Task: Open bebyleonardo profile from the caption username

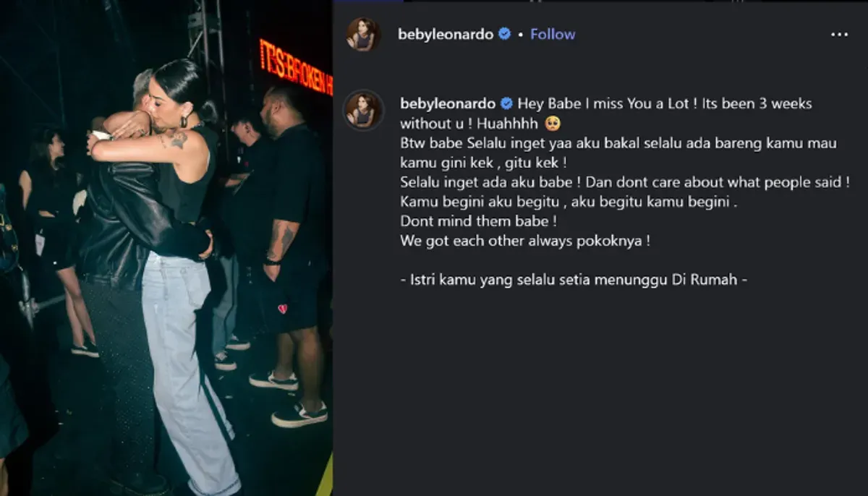Action: click(448, 103)
